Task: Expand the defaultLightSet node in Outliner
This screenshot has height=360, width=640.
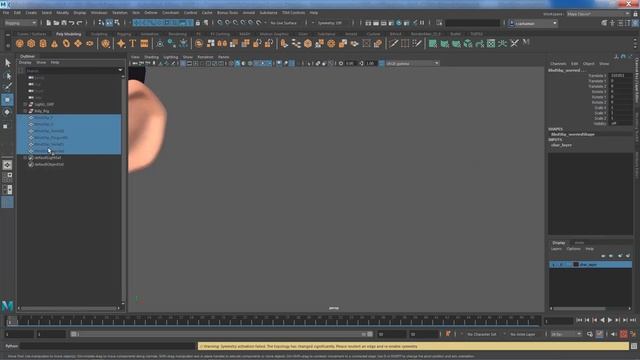Action: (25, 158)
